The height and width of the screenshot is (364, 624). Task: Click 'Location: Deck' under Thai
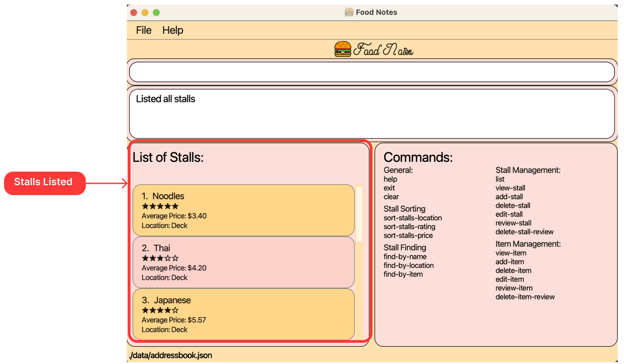164,277
